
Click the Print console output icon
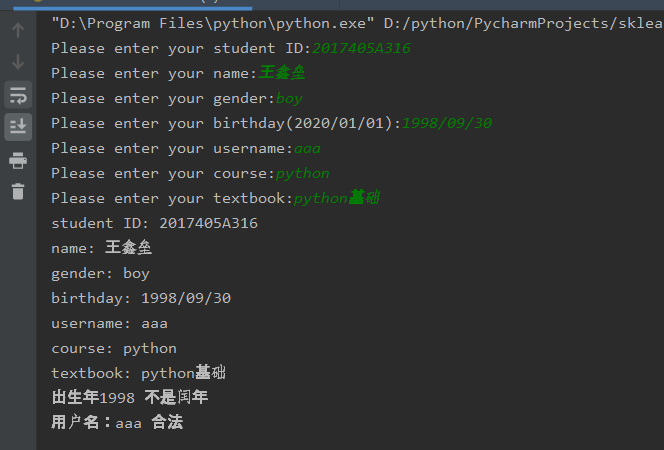point(18,160)
